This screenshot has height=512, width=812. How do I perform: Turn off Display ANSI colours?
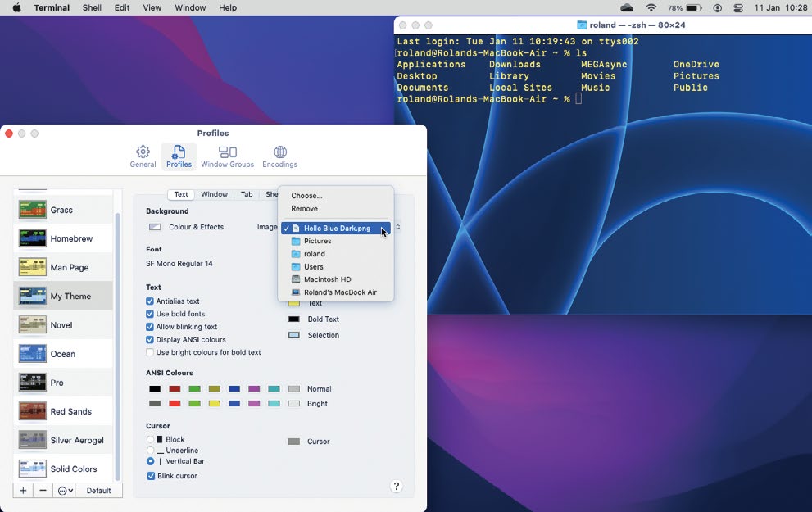pyautogui.click(x=150, y=340)
